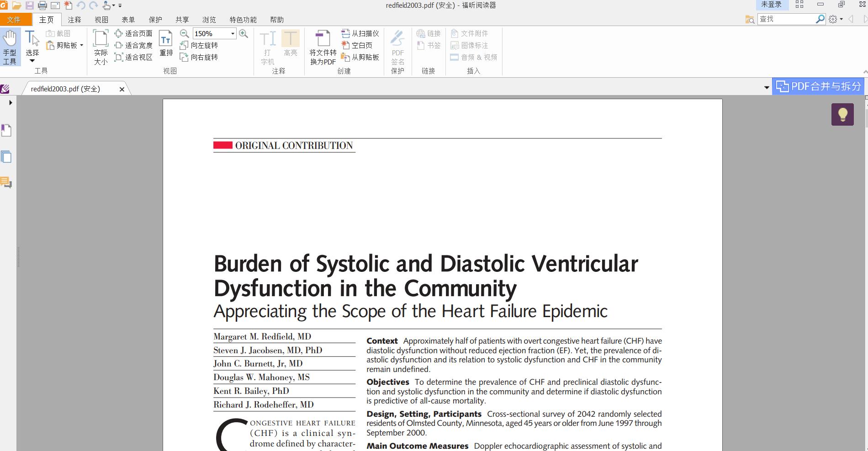Switch to the Share (共享) ribbon tab

pyautogui.click(x=182, y=20)
